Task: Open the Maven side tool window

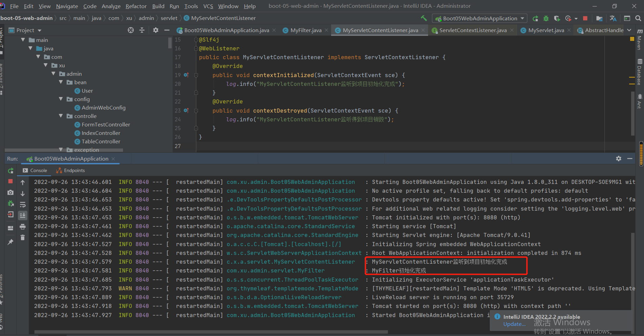Action: (639, 39)
